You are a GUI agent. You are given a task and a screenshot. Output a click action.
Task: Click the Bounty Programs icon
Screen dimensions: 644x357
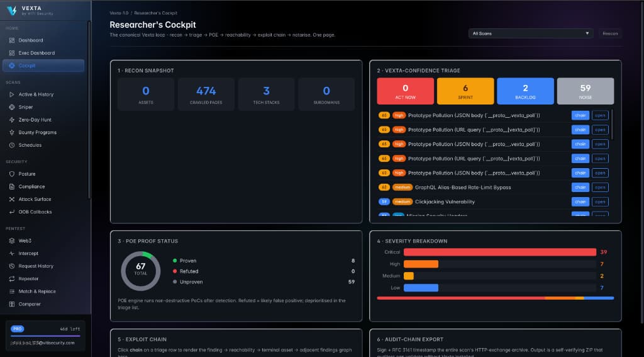coord(11,132)
